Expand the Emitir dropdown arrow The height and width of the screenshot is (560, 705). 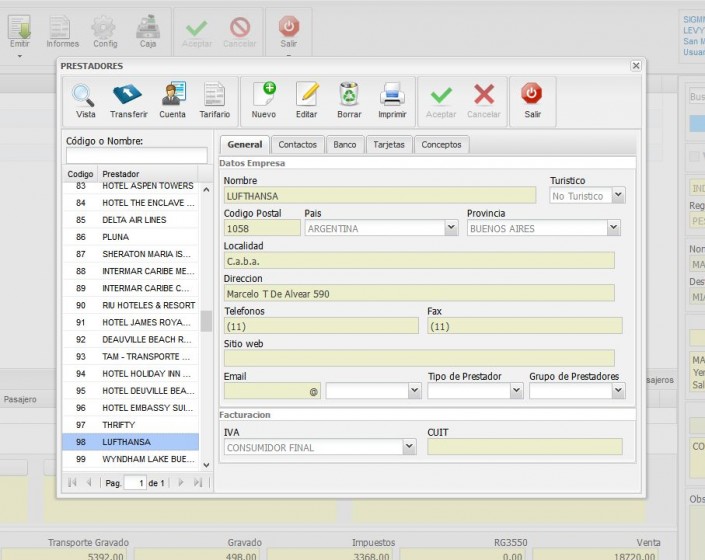pyautogui.click(x=19, y=56)
